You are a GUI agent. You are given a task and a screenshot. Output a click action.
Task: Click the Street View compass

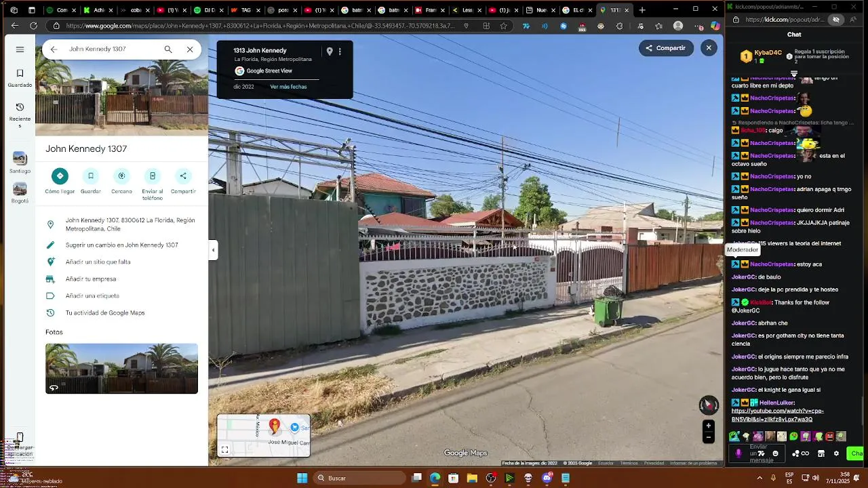(709, 405)
